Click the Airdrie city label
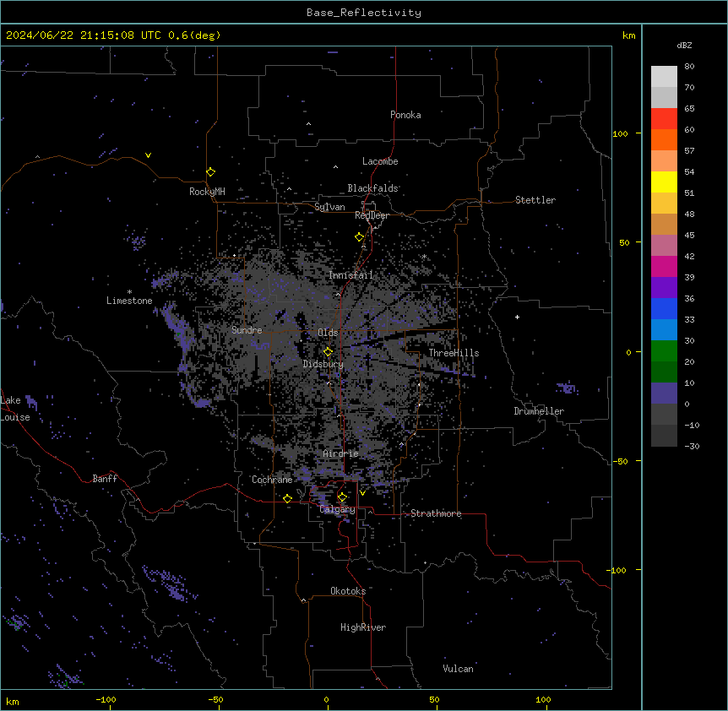The image size is (728, 711). point(340,453)
